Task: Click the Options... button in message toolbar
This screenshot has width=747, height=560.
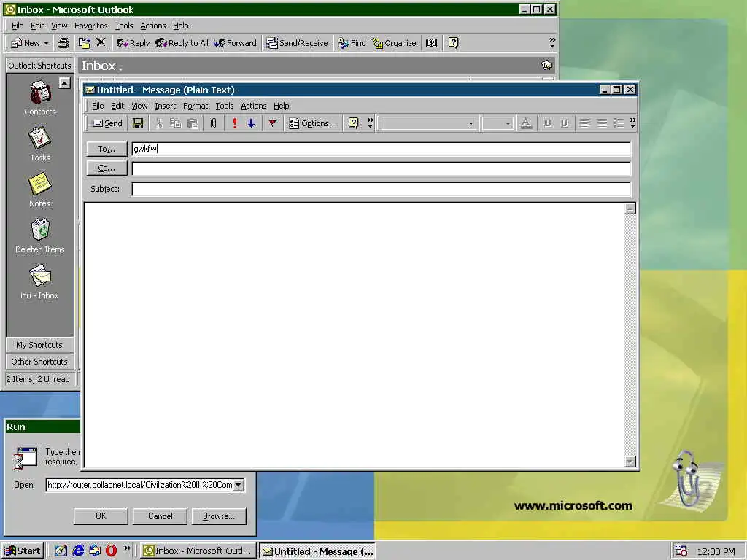Action: coord(313,123)
